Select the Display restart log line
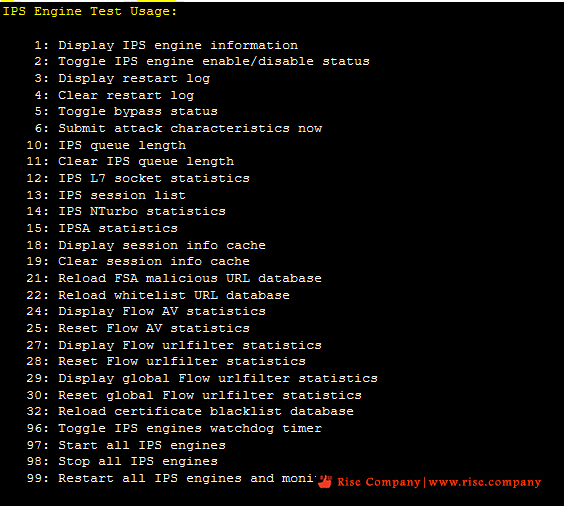The image size is (564, 506). pyautogui.click(x=122, y=78)
